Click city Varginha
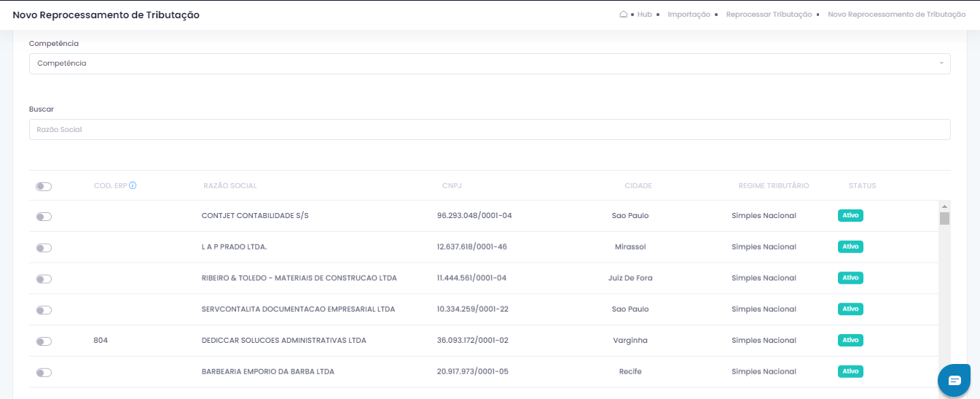The height and width of the screenshot is (399, 980). click(630, 341)
